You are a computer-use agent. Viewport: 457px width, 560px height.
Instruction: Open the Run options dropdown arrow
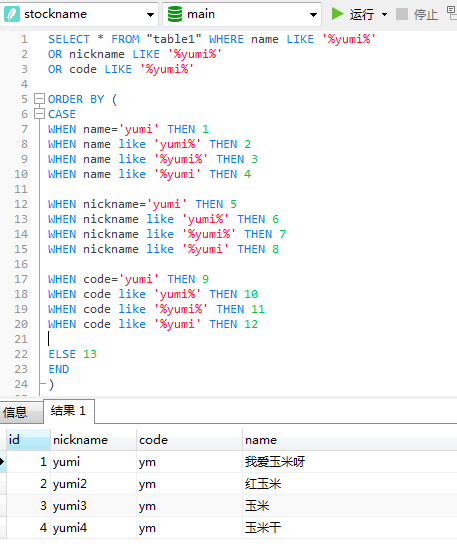coord(385,15)
